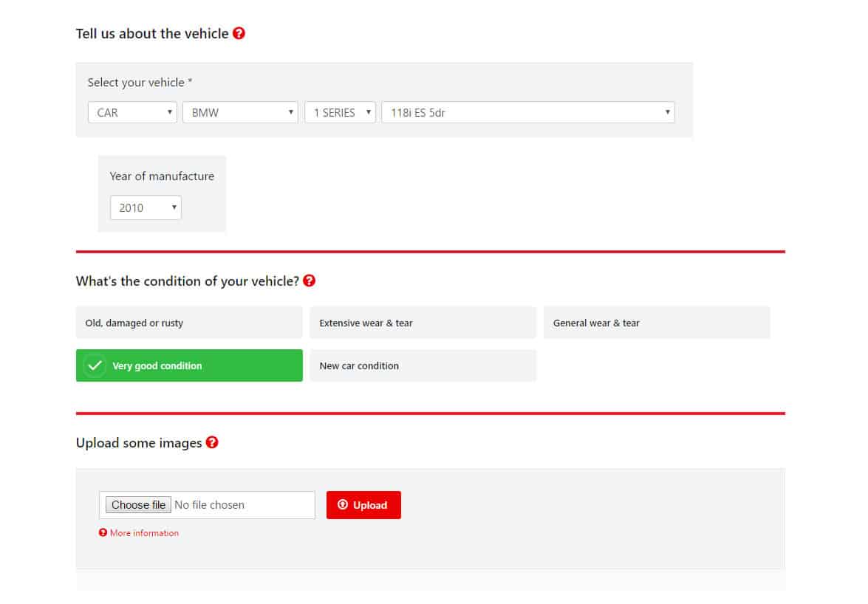Open the 118i ES 5dr variant dropdown

click(x=528, y=112)
